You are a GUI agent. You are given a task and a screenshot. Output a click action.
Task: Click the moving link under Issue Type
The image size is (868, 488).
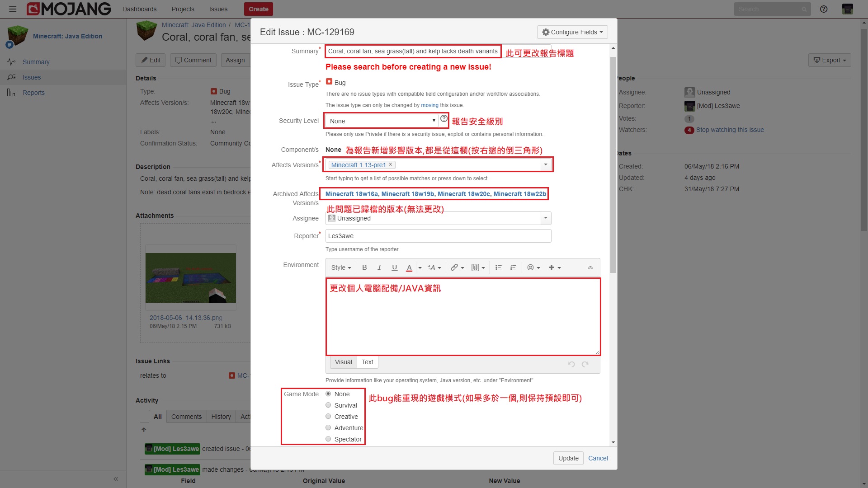pos(429,105)
